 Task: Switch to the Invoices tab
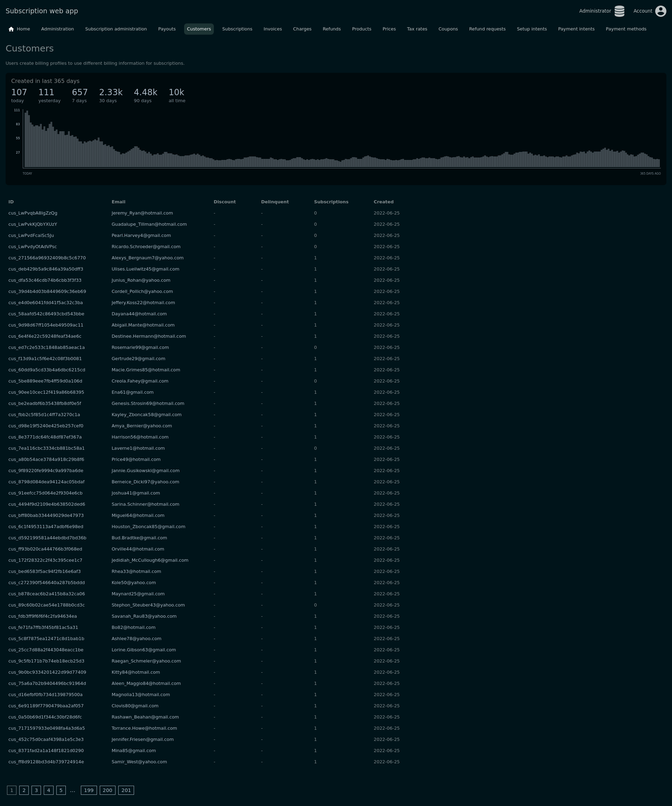273,29
